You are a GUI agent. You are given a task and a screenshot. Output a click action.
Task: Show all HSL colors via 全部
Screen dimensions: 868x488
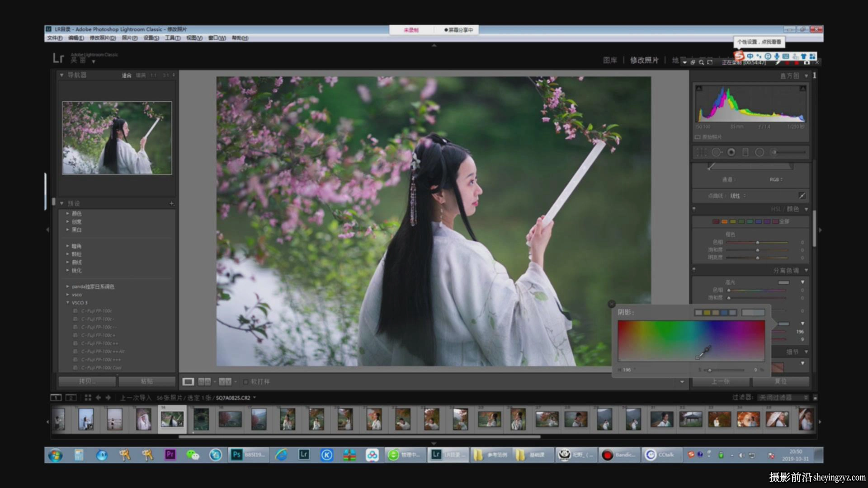(784, 221)
